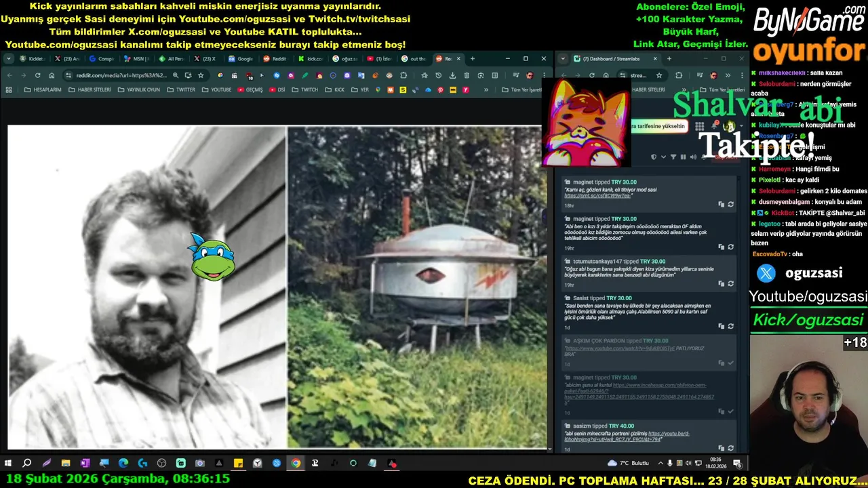Open KICK bookmarks folder

[335, 89]
